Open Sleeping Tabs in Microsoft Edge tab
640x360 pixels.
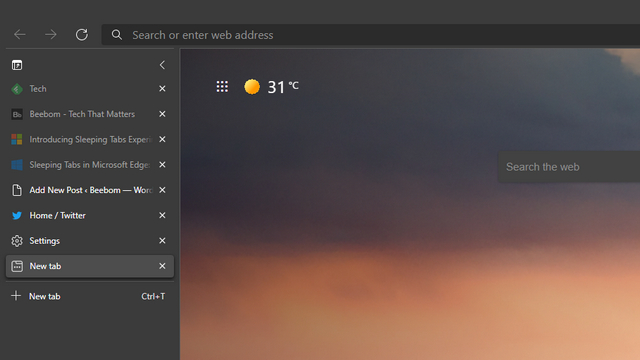[x=90, y=164]
